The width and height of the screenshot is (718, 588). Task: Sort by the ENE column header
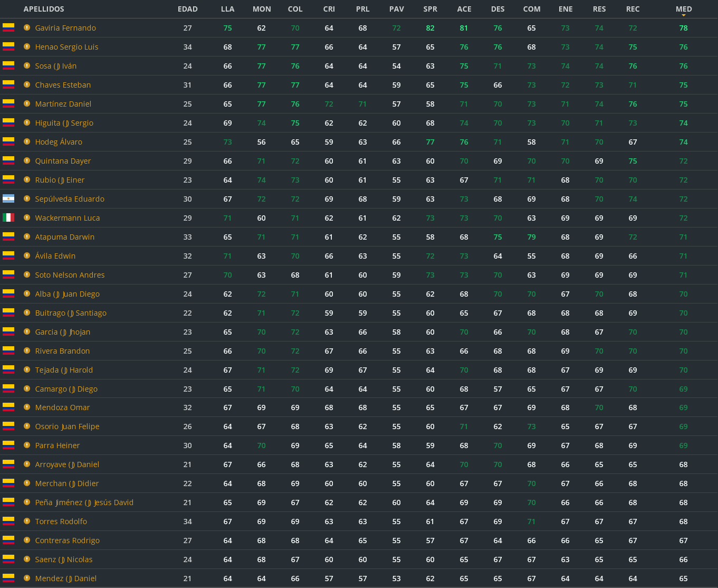566,9
